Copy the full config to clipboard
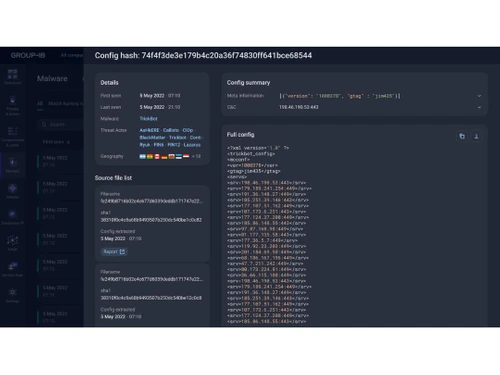The image size is (500, 375). point(462,136)
